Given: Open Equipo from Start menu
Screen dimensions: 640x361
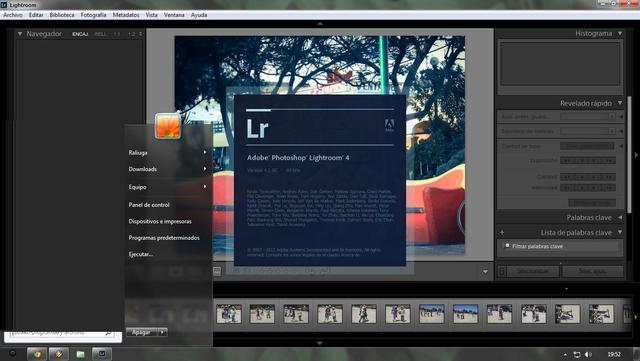Looking at the screenshot, I should pyautogui.click(x=167, y=187).
